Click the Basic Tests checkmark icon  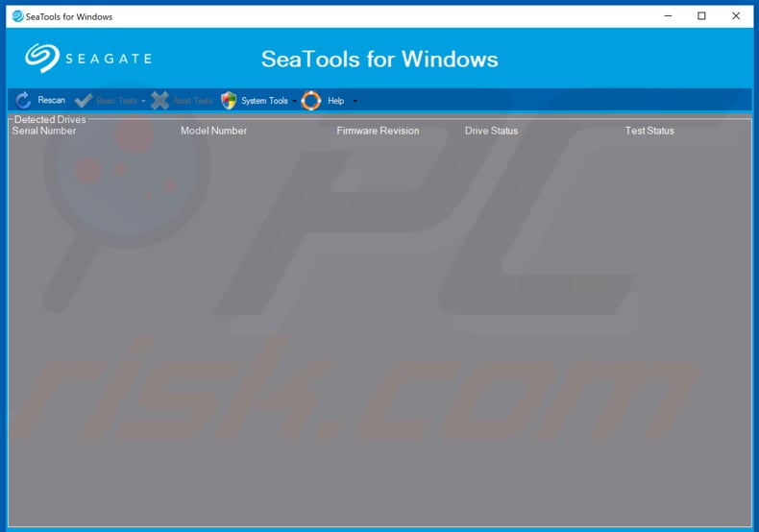tap(84, 100)
